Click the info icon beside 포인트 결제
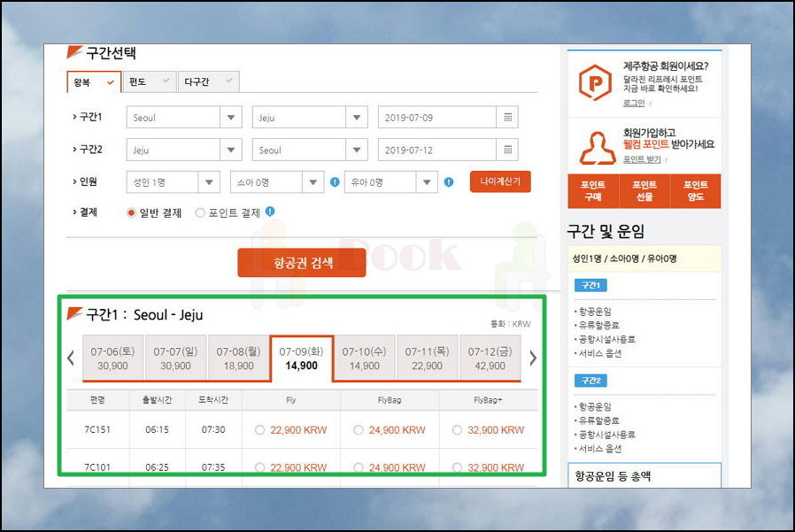 pos(270,212)
